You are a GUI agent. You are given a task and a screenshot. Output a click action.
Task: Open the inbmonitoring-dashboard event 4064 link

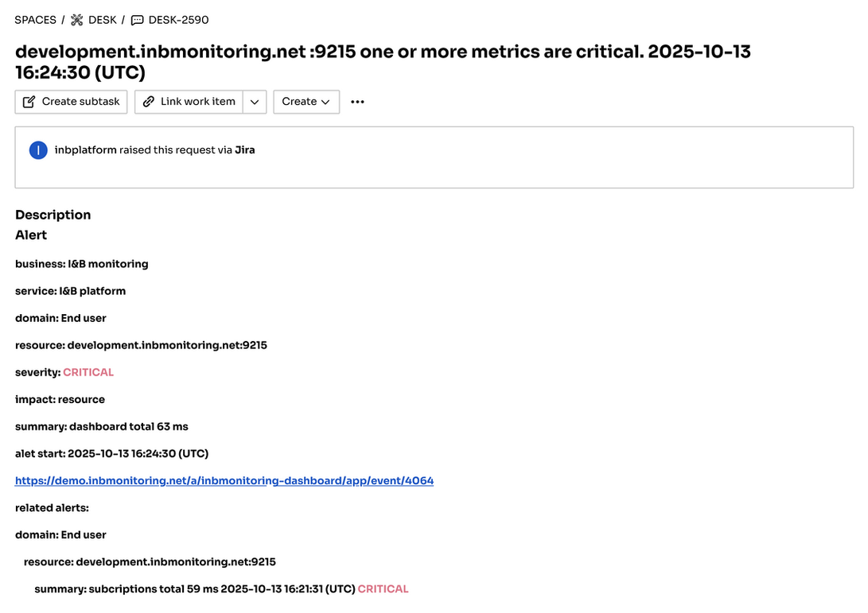click(224, 481)
